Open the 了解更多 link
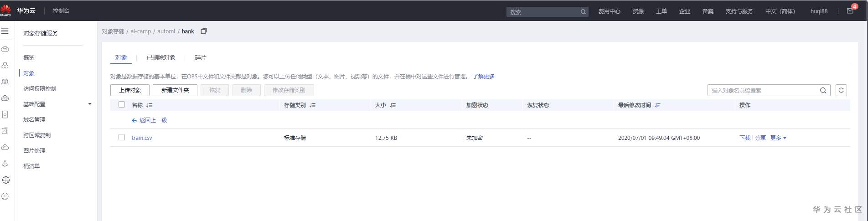 (x=484, y=77)
